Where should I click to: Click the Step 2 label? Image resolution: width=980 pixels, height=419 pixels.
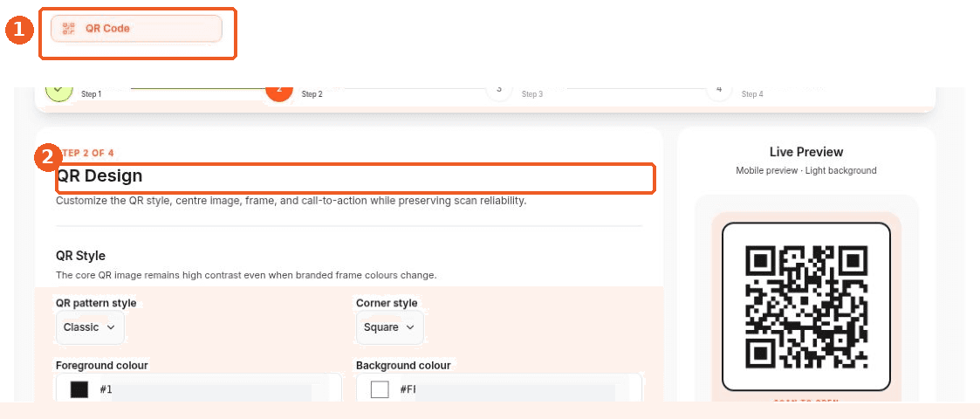312,94
